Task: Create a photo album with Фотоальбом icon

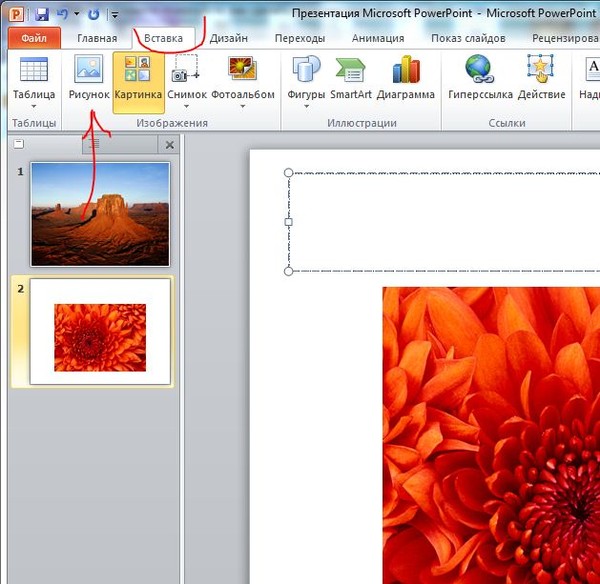Action: (242, 68)
